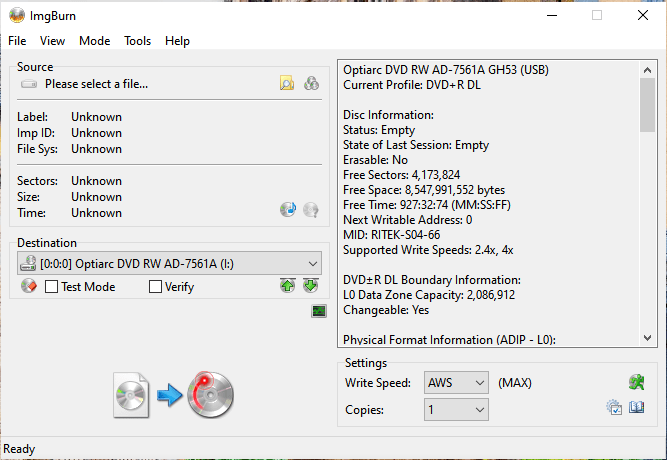Open the Copies dropdown

point(456,409)
